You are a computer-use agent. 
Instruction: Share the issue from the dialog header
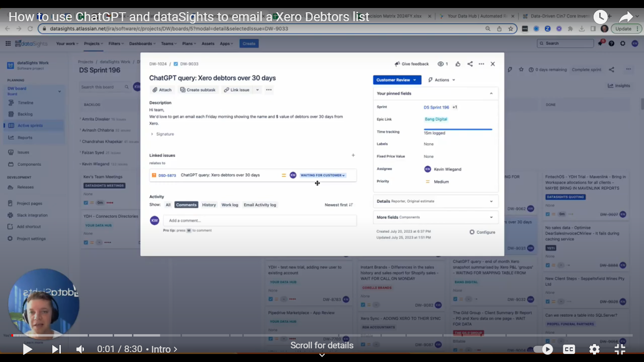click(x=470, y=64)
